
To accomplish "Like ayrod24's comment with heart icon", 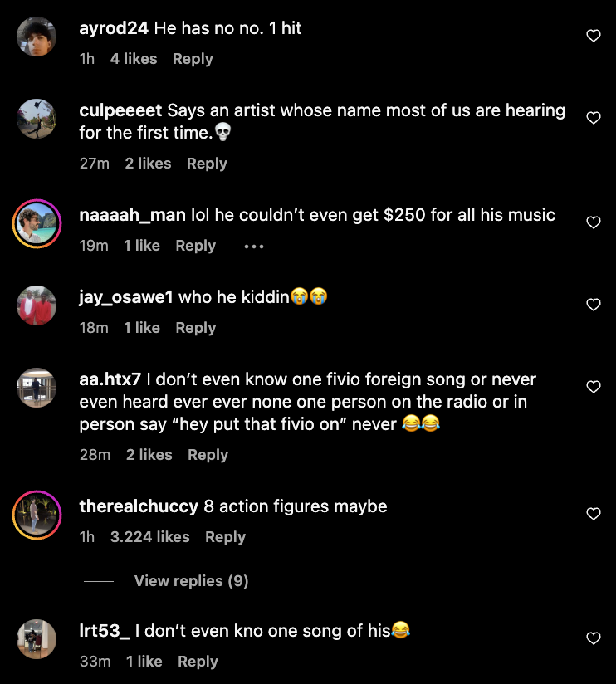I will [x=594, y=36].
